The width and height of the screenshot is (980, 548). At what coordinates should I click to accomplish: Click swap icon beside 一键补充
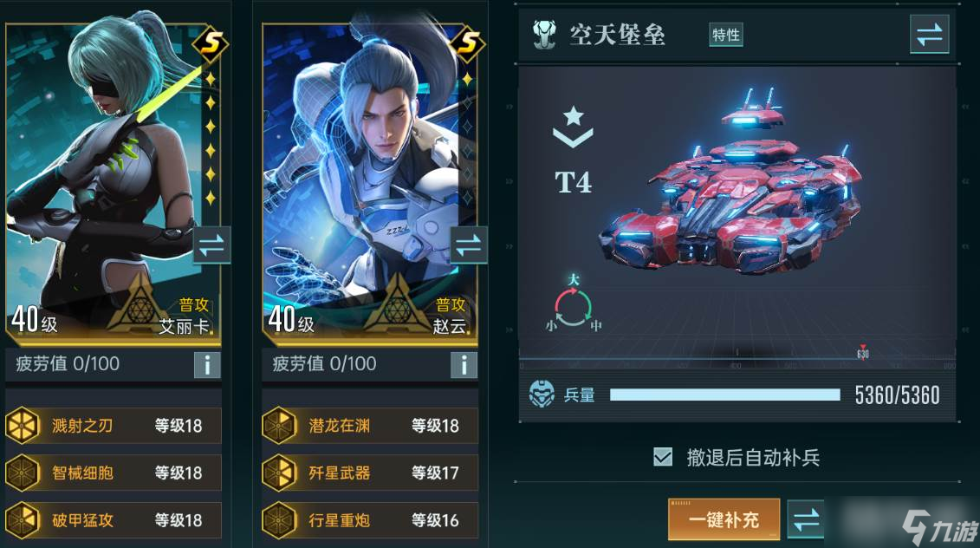tap(806, 519)
